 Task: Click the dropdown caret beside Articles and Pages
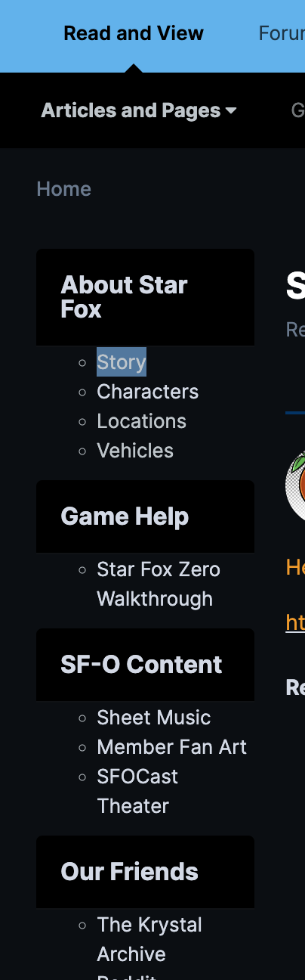[x=231, y=111]
